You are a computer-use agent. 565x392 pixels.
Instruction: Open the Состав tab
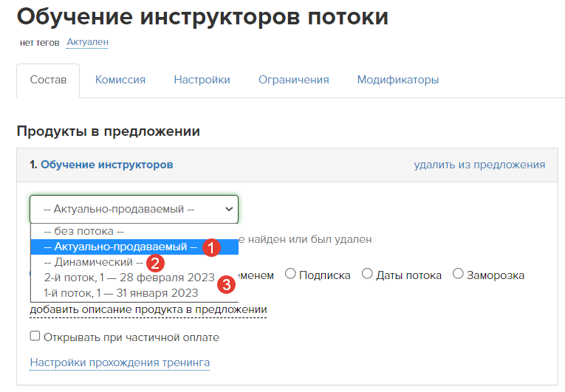48,80
